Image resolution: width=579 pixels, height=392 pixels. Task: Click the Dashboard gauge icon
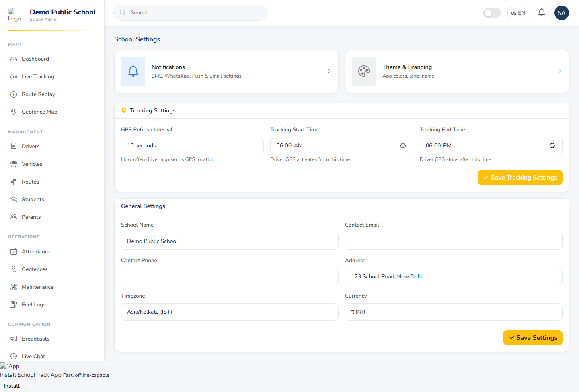tap(14, 59)
